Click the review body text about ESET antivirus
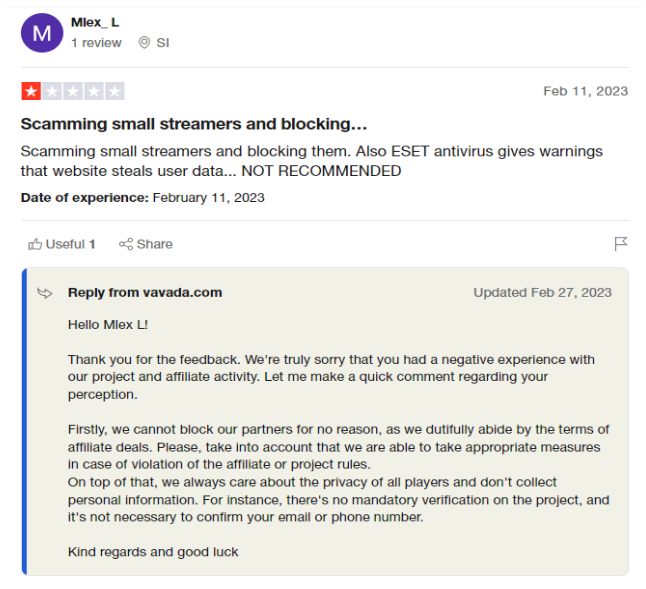 (311, 161)
